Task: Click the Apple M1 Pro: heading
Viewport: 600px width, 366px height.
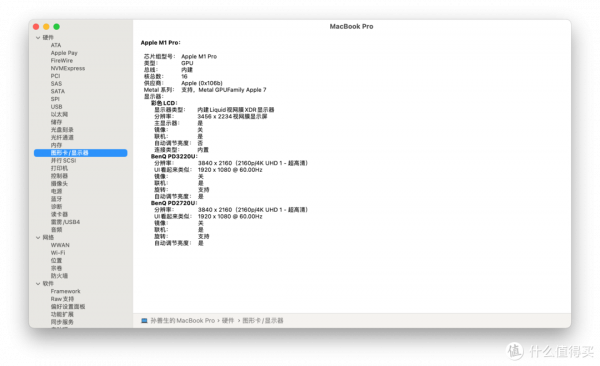Action: point(160,42)
